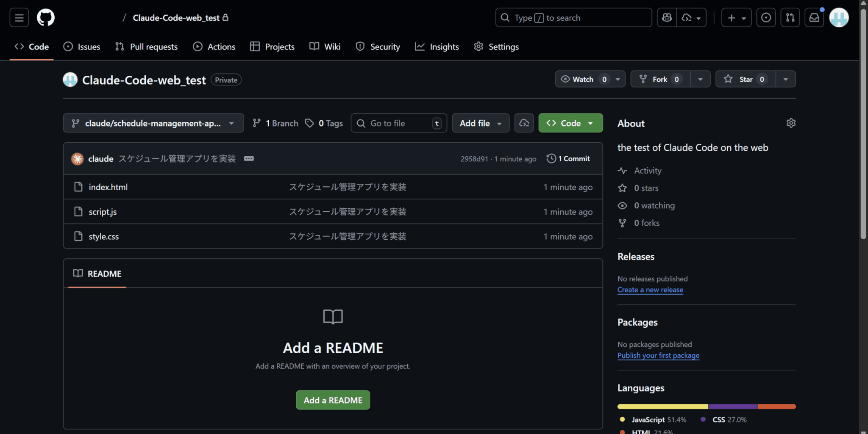
Task: Open the Add file dropdown
Action: (480, 123)
